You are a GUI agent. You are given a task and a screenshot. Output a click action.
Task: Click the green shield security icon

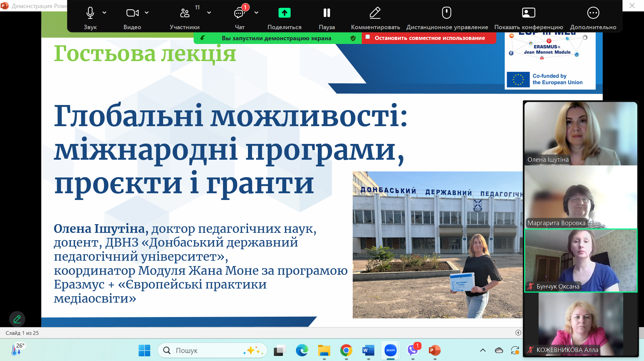pyautogui.click(x=353, y=38)
